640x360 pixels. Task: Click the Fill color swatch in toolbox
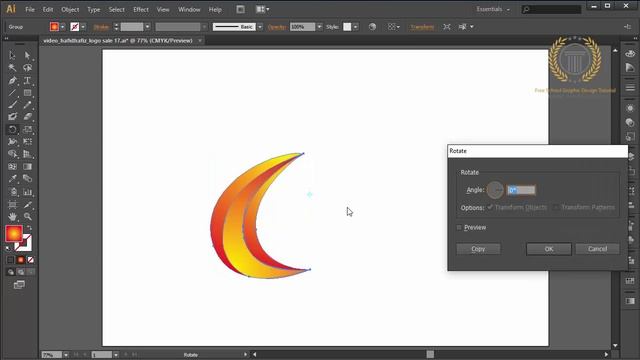pyautogui.click(x=13, y=234)
